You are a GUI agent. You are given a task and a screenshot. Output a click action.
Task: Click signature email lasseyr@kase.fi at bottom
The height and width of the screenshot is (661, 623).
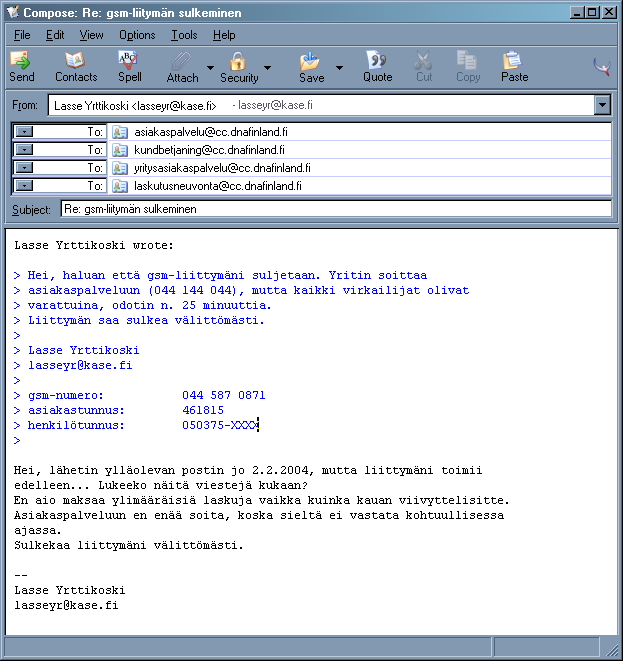(66, 605)
